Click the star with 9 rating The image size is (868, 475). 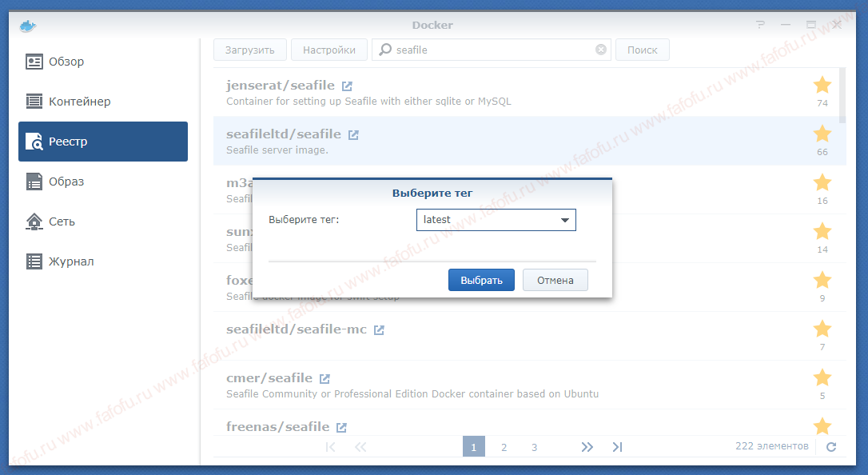click(x=822, y=280)
